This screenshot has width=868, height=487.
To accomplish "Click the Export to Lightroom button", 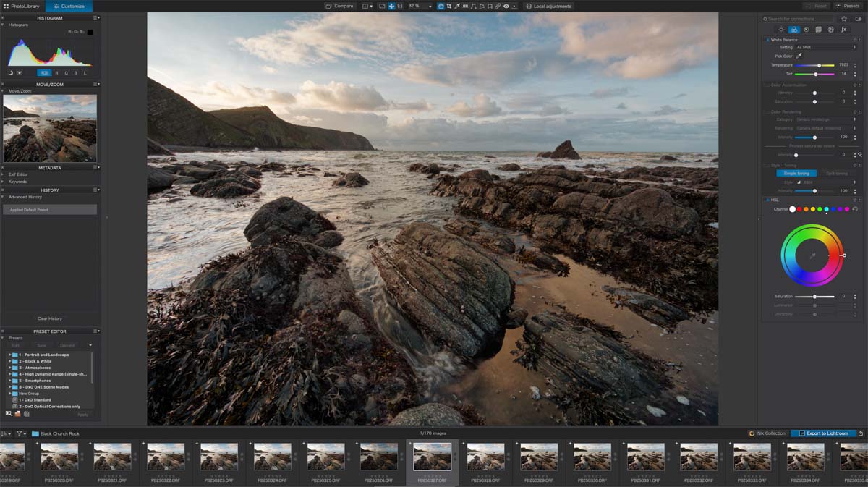I will coord(823,433).
